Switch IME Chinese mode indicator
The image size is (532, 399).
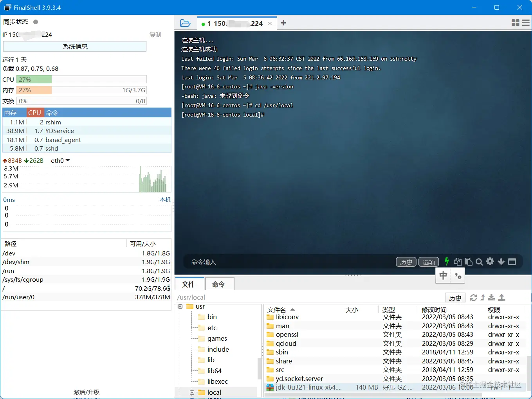coord(443,275)
